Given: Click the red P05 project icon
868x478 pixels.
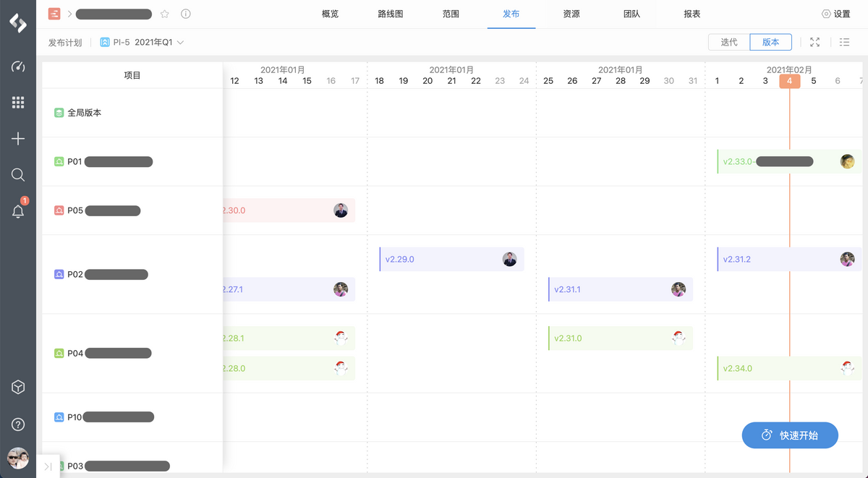Looking at the screenshot, I should click(59, 210).
